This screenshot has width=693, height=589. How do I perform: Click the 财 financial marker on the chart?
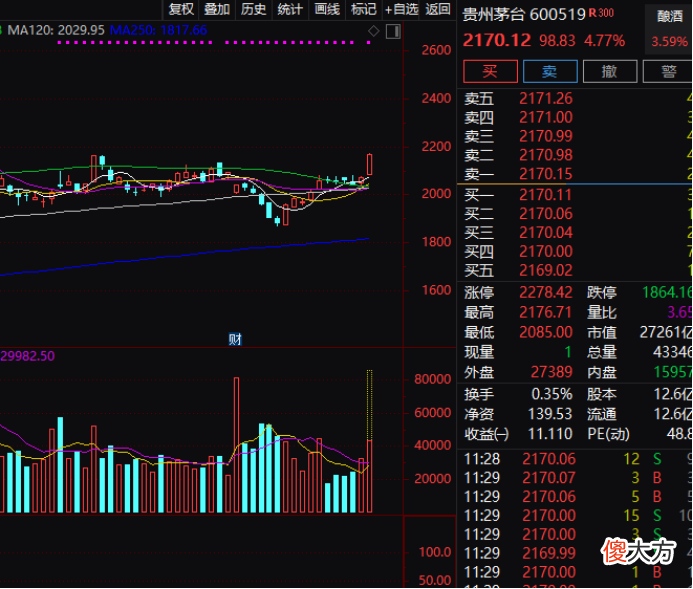[x=235, y=339]
